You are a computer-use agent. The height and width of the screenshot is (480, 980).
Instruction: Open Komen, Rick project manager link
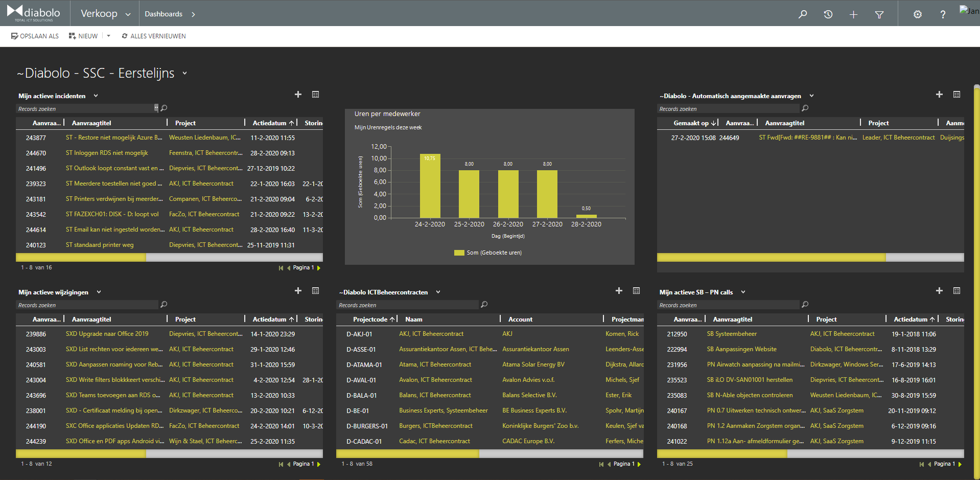(622, 334)
